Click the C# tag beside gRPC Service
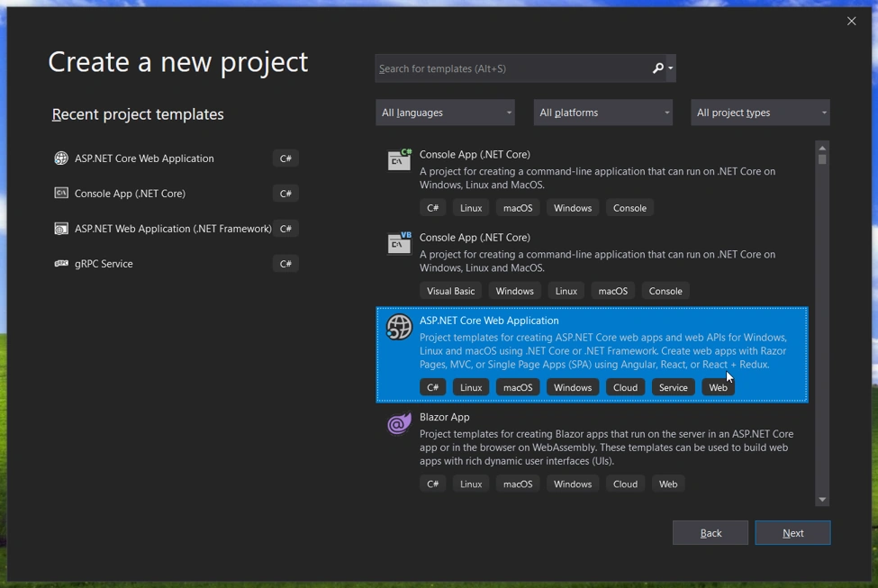This screenshot has height=588, width=878. (285, 264)
